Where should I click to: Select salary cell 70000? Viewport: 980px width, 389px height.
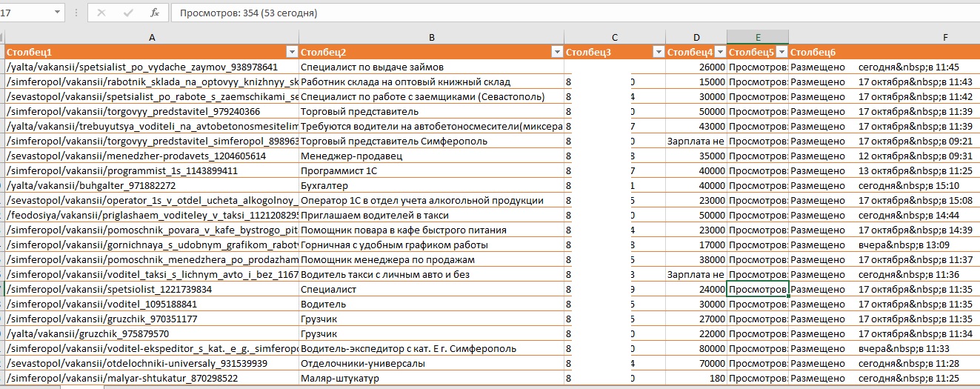click(x=696, y=363)
